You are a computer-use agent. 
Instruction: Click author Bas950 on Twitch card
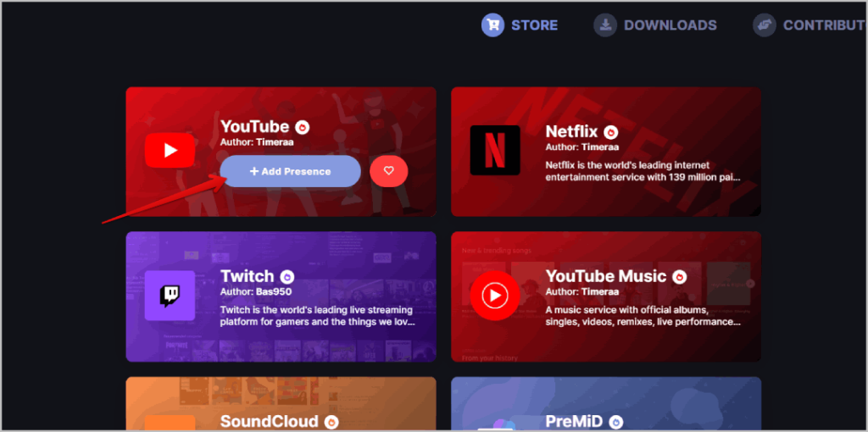[274, 291]
